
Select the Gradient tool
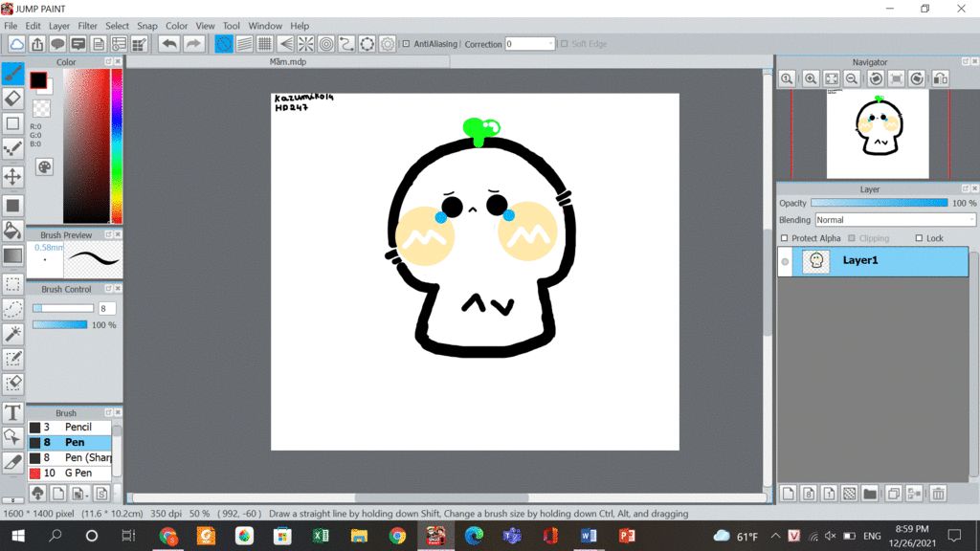click(x=12, y=255)
